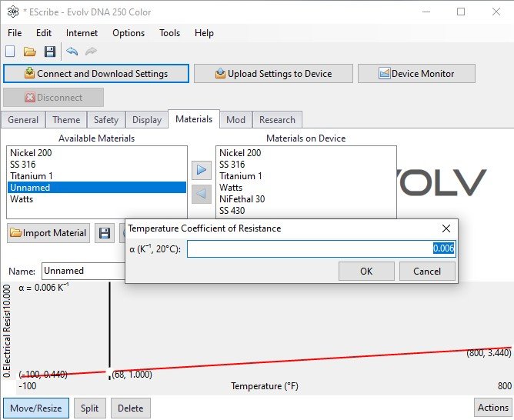514x420 pixels.
Task: Open the Tools menu
Action: [x=169, y=33]
